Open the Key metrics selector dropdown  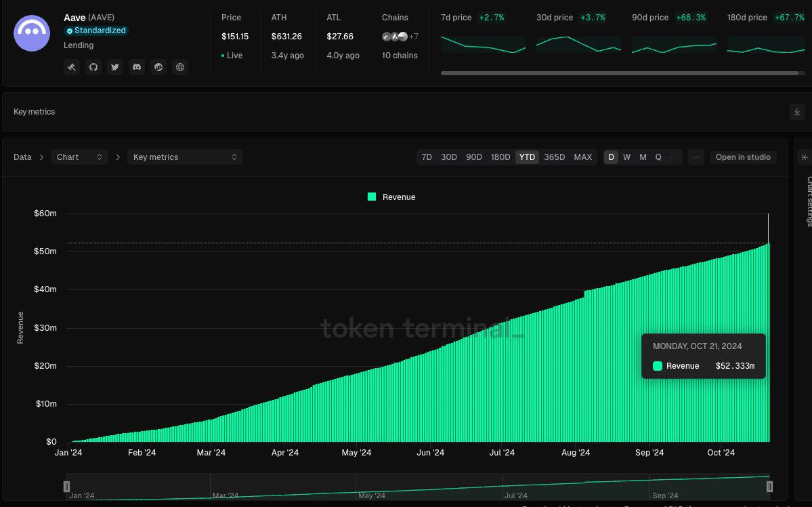click(185, 157)
